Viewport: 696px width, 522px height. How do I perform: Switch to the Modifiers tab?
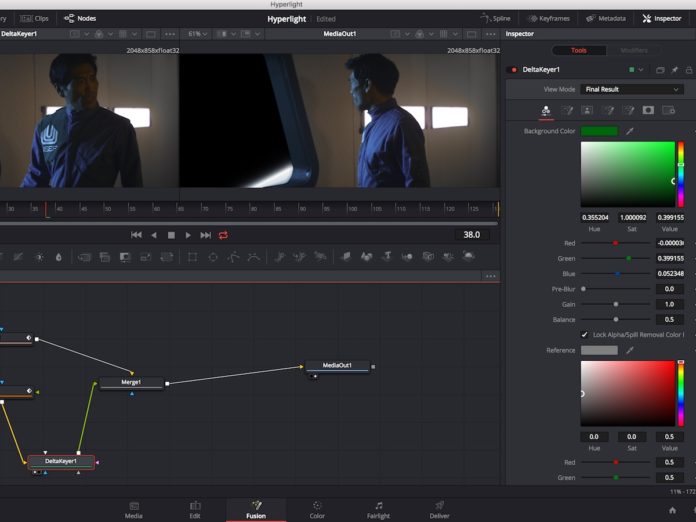click(x=634, y=50)
